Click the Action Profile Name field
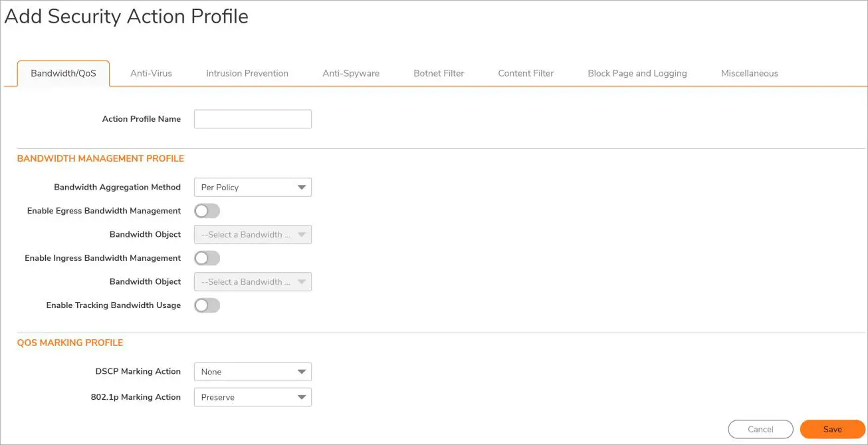This screenshot has height=445, width=868. (x=253, y=119)
